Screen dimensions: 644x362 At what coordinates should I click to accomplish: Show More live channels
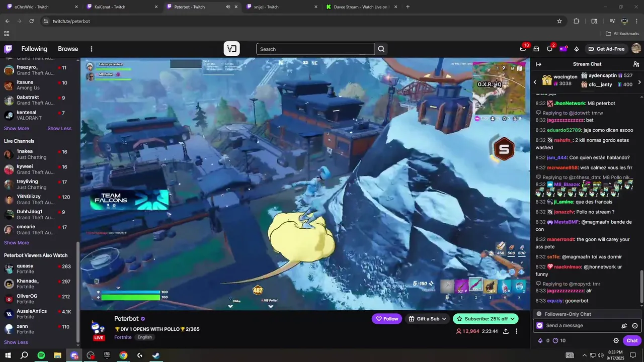click(17, 243)
